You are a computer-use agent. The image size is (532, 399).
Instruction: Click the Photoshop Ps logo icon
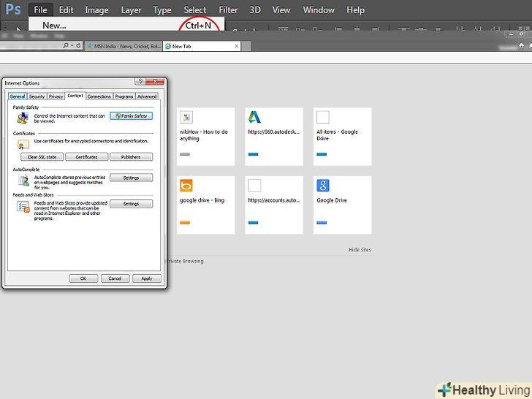click(x=12, y=10)
